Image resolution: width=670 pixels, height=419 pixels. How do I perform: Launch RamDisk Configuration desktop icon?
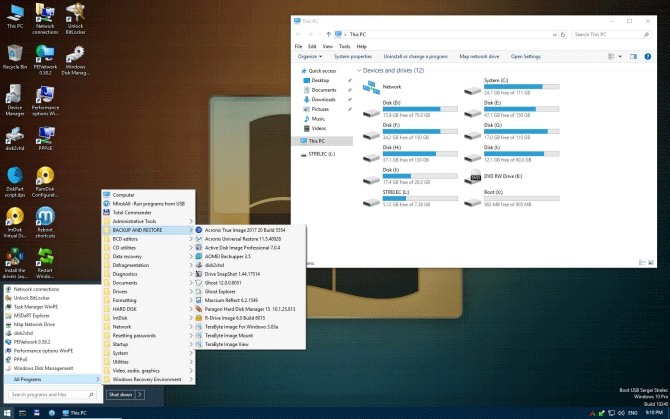(x=45, y=177)
